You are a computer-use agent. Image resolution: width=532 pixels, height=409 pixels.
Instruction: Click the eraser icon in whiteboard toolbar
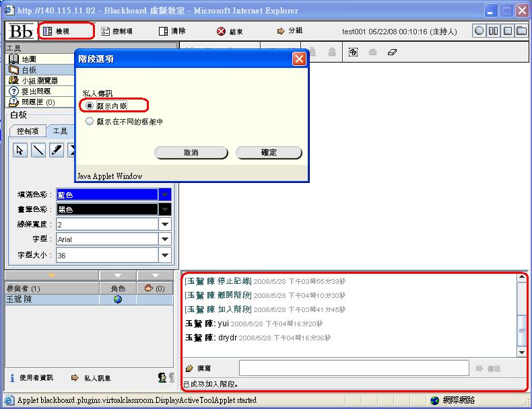pos(394,52)
